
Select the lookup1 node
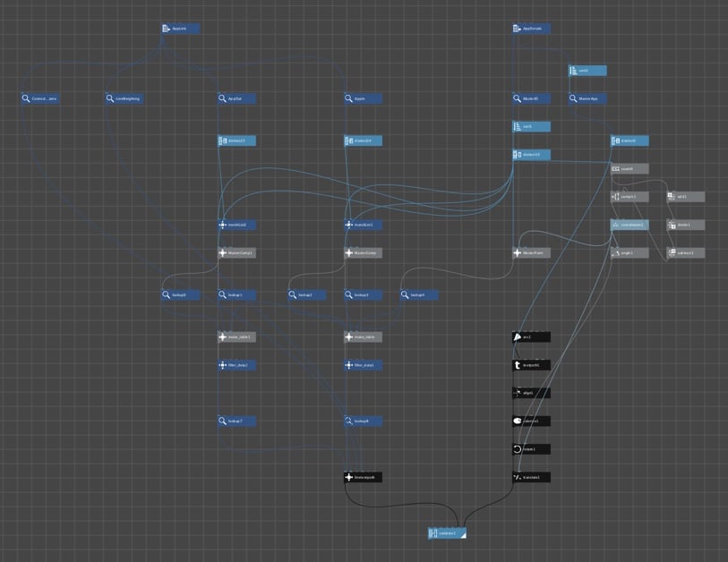click(x=236, y=294)
